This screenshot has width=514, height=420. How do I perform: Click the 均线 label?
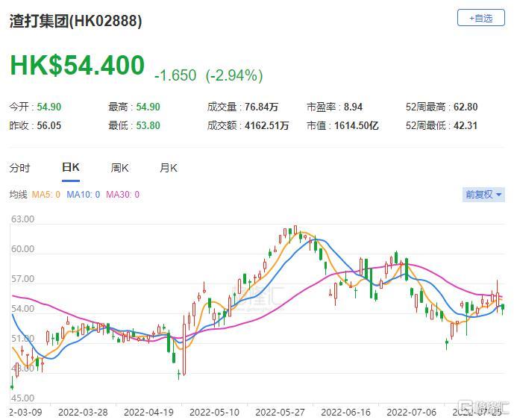19,195
